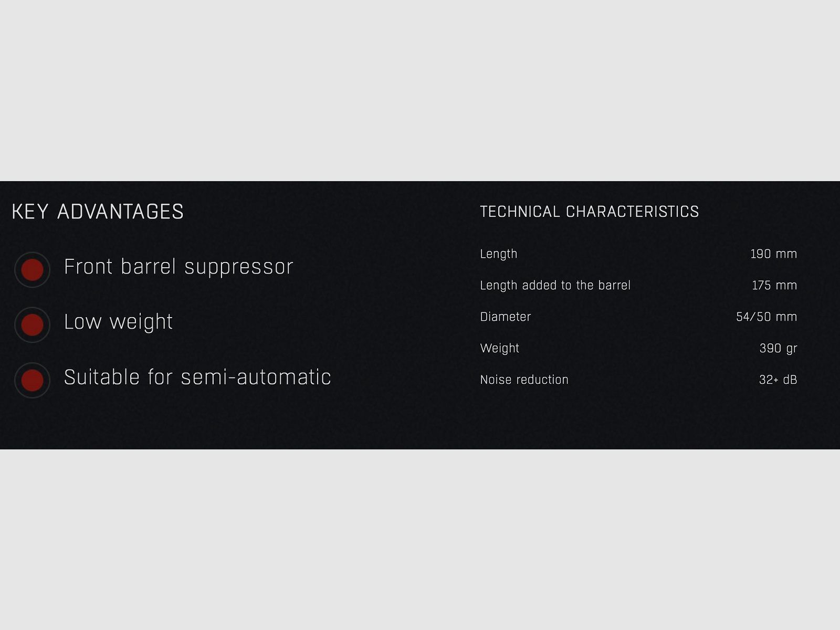Click the mm unit after 190

click(786, 254)
